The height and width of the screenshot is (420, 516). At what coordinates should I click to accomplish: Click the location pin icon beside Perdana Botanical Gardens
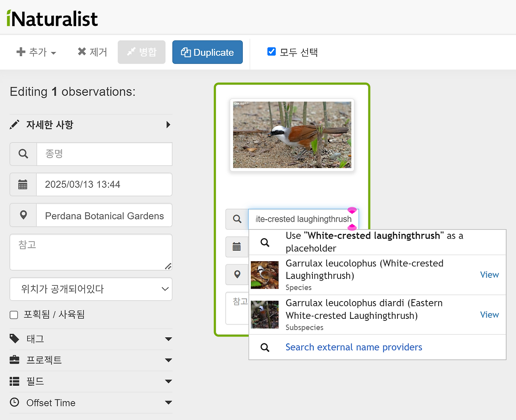pos(23,215)
